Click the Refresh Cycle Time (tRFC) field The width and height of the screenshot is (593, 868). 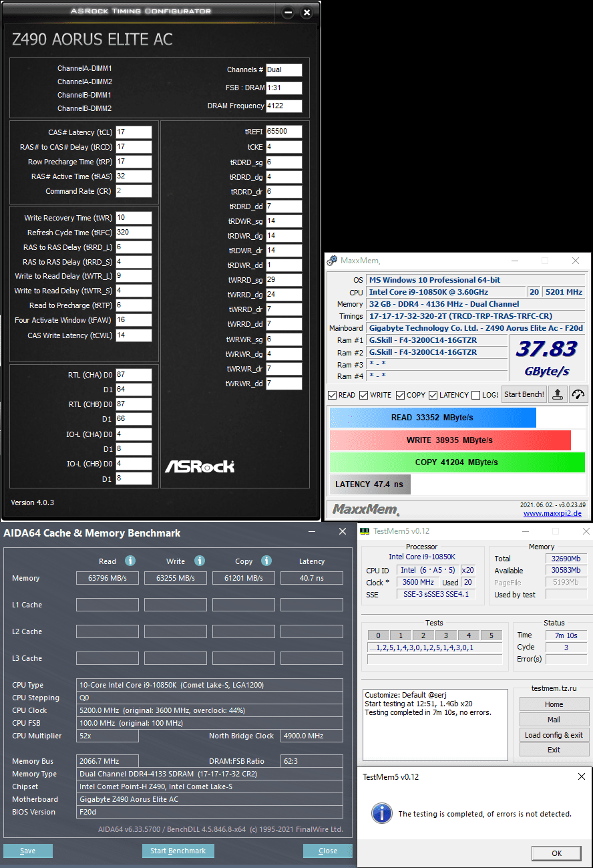(134, 233)
